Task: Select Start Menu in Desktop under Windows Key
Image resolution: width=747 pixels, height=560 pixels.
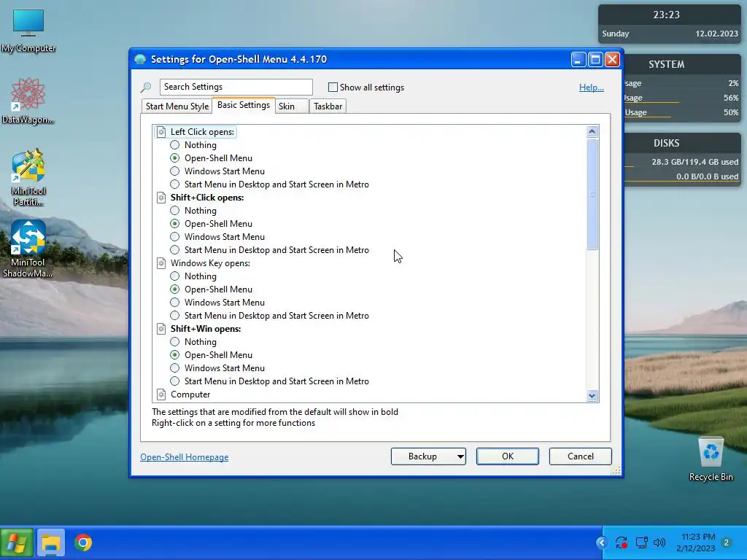Action: [x=175, y=316]
